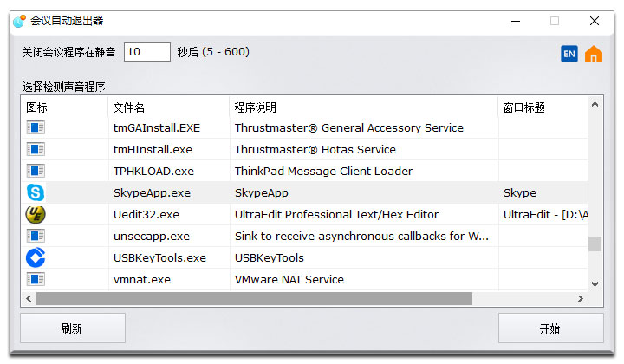Click the app icon in title bar
This screenshot has width=624, height=364.
(19, 21)
